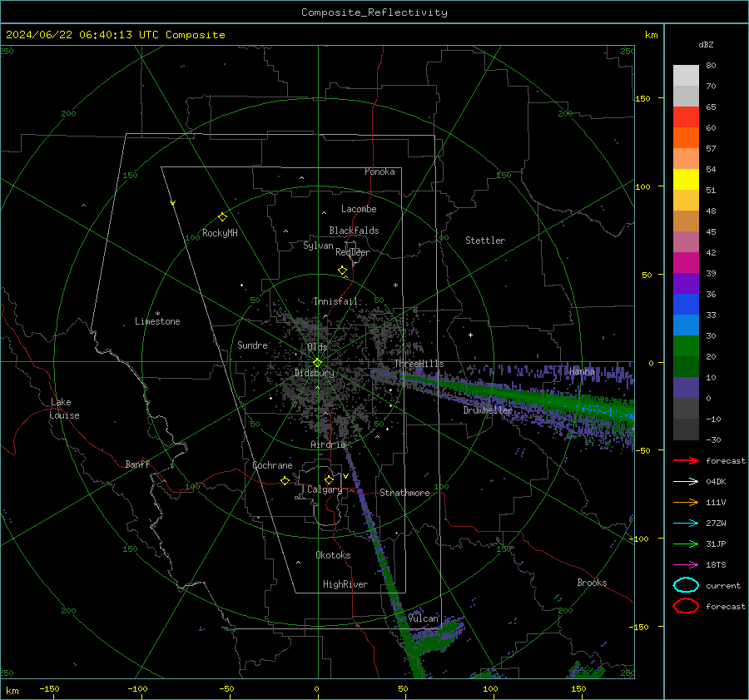
Task: Click the red forecast ellipse icon
Action: point(686,606)
